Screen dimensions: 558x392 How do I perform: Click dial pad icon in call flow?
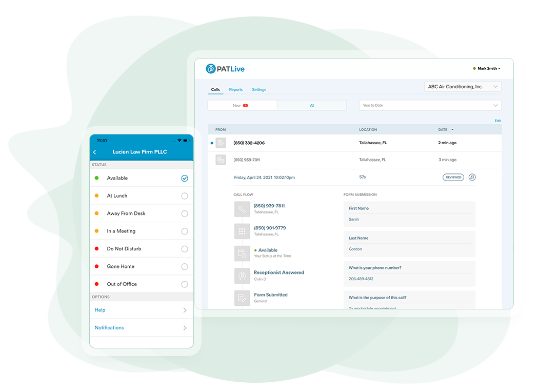[242, 231]
